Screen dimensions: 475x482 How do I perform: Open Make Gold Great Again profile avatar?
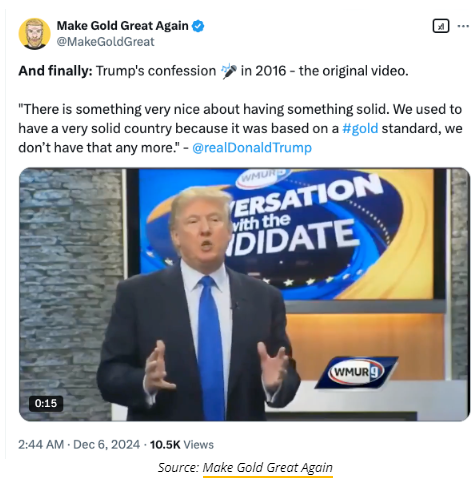pos(34,34)
